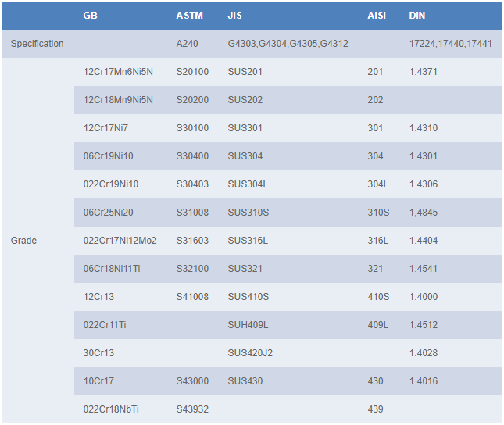Click the GB column header
504x425 pixels.
point(90,16)
